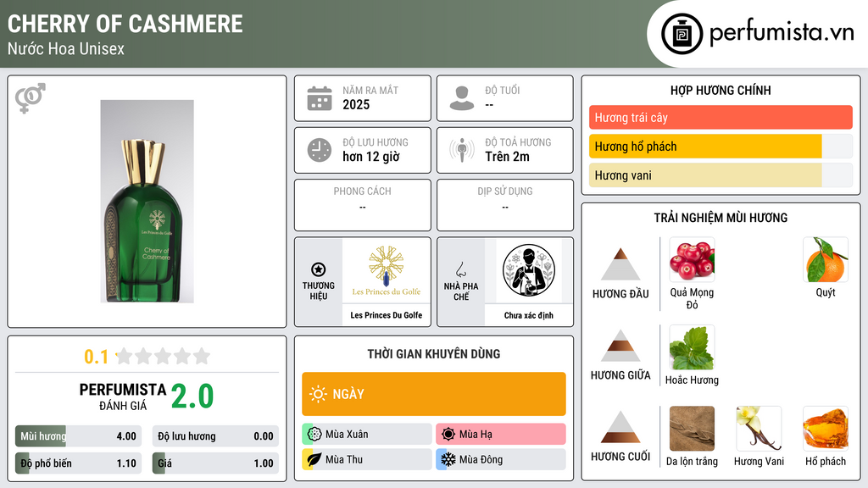Click the snowflake icon for Mùa Đông
868x488 pixels.
click(x=448, y=459)
